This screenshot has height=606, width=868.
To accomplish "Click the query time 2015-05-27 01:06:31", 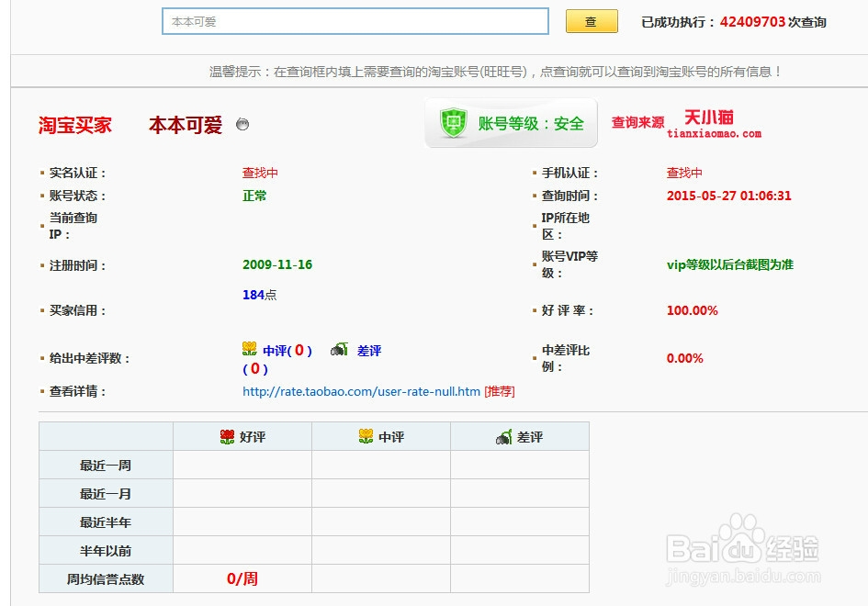I will [x=729, y=196].
